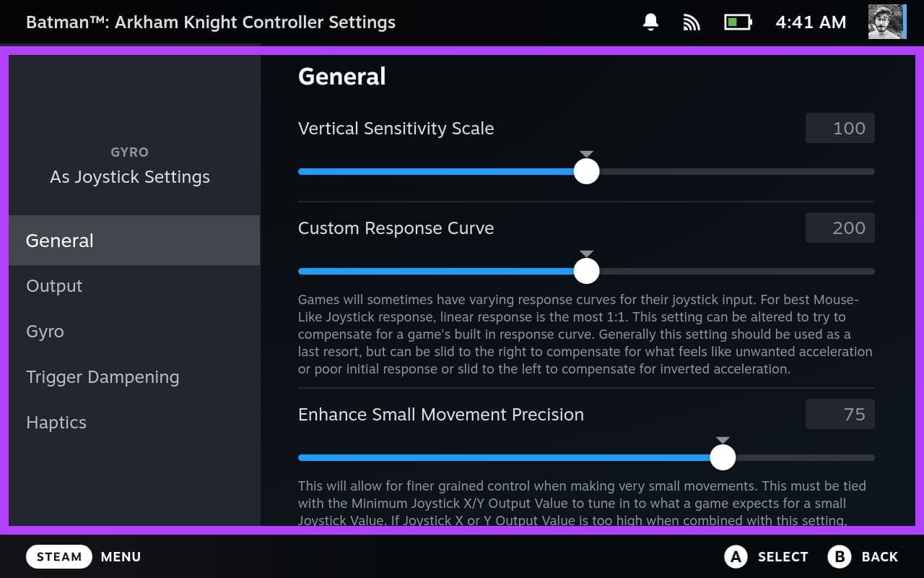Click the default marker above Custom Response Curve
The height and width of the screenshot is (578, 924).
coord(586,254)
